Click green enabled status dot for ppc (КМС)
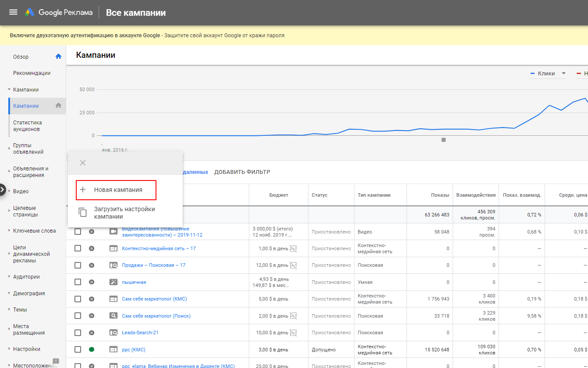The image size is (588, 368). [x=92, y=350]
